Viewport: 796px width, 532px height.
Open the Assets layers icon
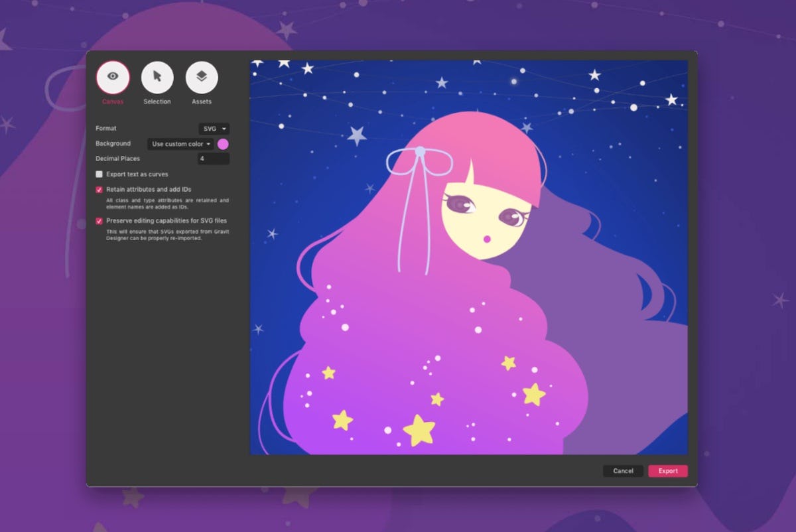point(202,77)
